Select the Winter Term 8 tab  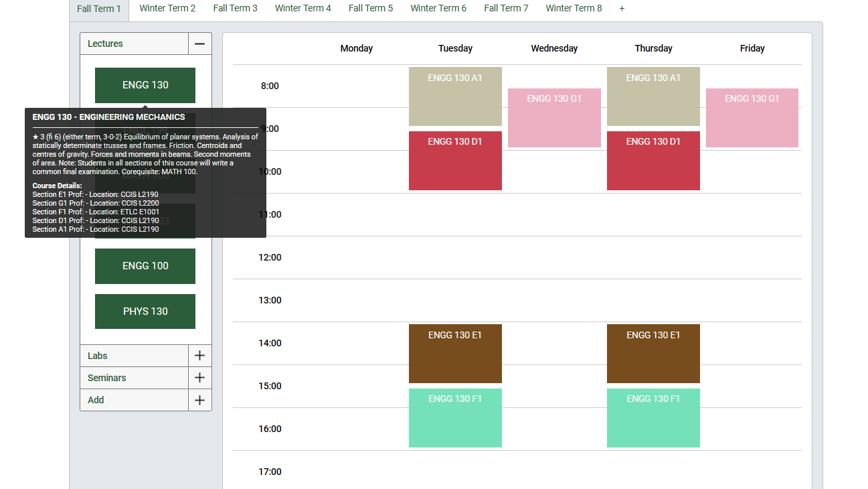(574, 8)
